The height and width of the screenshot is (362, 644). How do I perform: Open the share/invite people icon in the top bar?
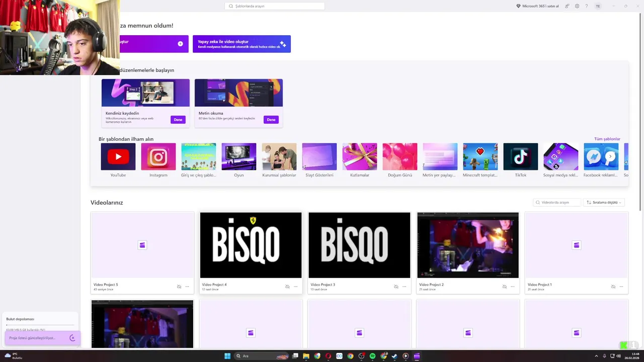coord(567,6)
